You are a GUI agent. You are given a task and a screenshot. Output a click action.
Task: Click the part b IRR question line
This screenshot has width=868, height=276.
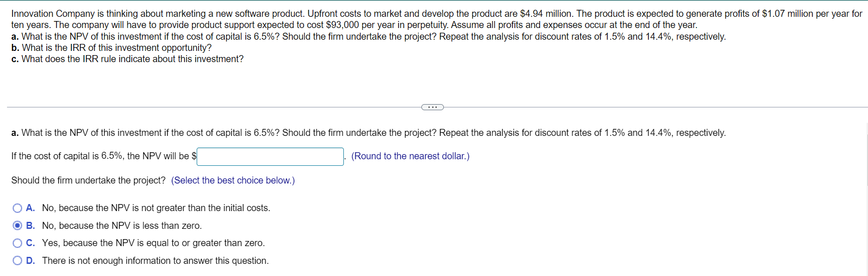click(111, 47)
